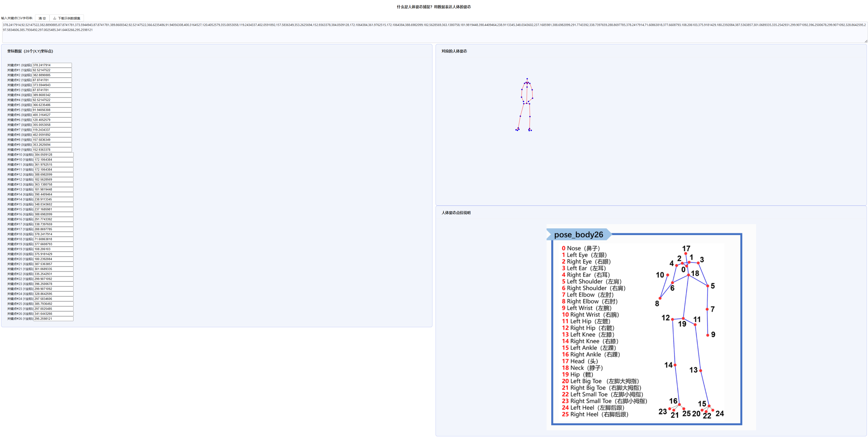Click the 关键点#23 X坐标 field
This screenshot has width=868, height=442.
[x=53, y=284]
